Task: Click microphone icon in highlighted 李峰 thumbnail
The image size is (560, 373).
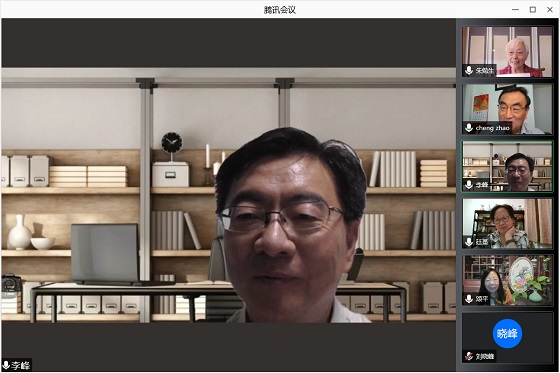Action: tap(469, 185)
